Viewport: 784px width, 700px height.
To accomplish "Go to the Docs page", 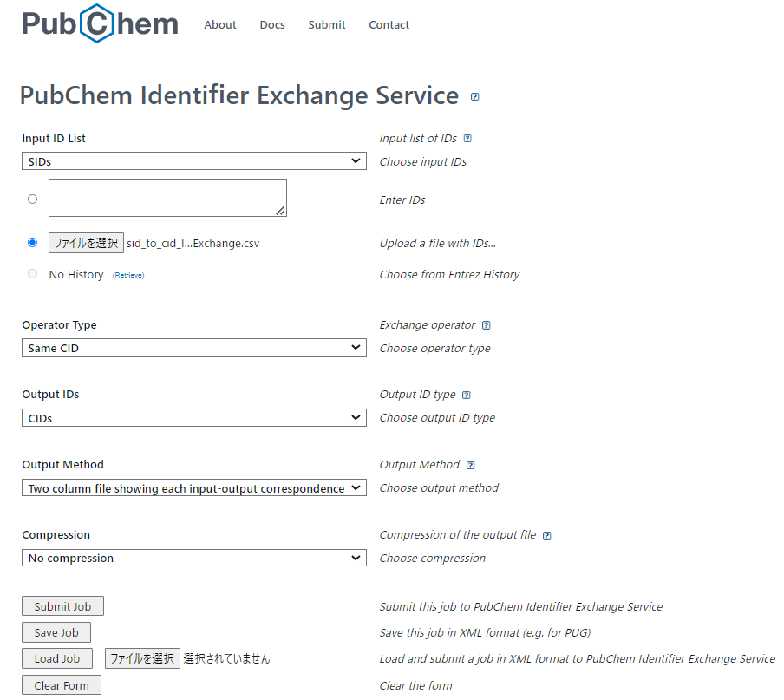I will click(x=271, y=24).
